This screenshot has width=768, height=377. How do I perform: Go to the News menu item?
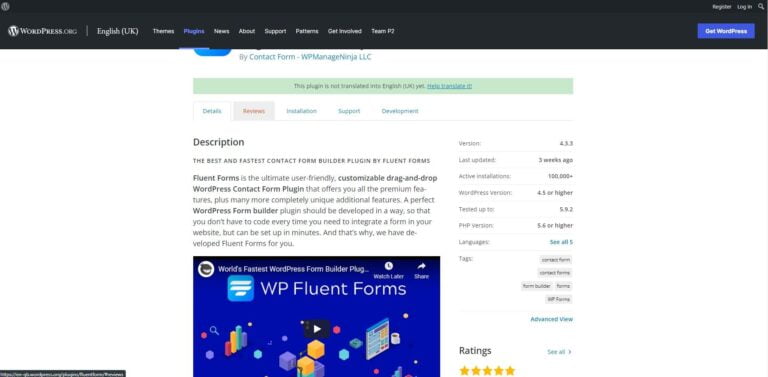click(x=221, y=31)
